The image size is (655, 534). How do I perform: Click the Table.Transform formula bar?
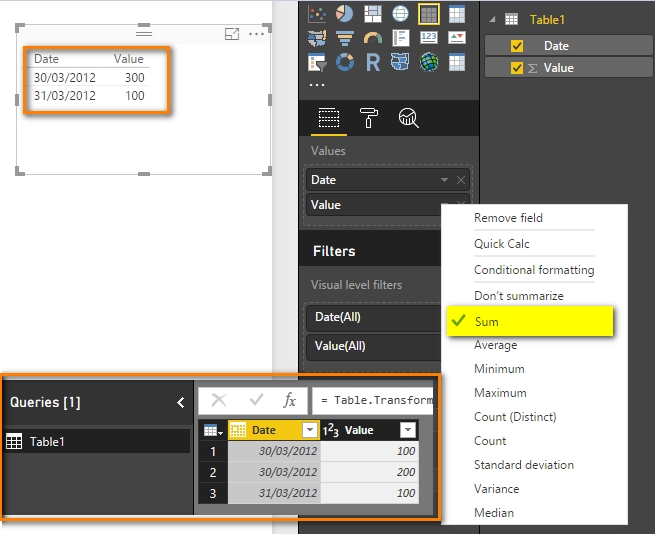coord(373,400)
